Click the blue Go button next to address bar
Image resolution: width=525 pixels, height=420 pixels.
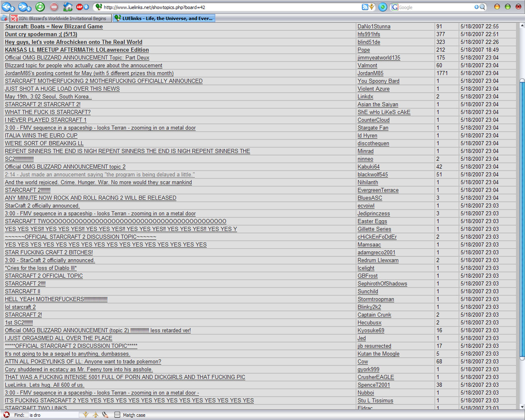point(383,7)
